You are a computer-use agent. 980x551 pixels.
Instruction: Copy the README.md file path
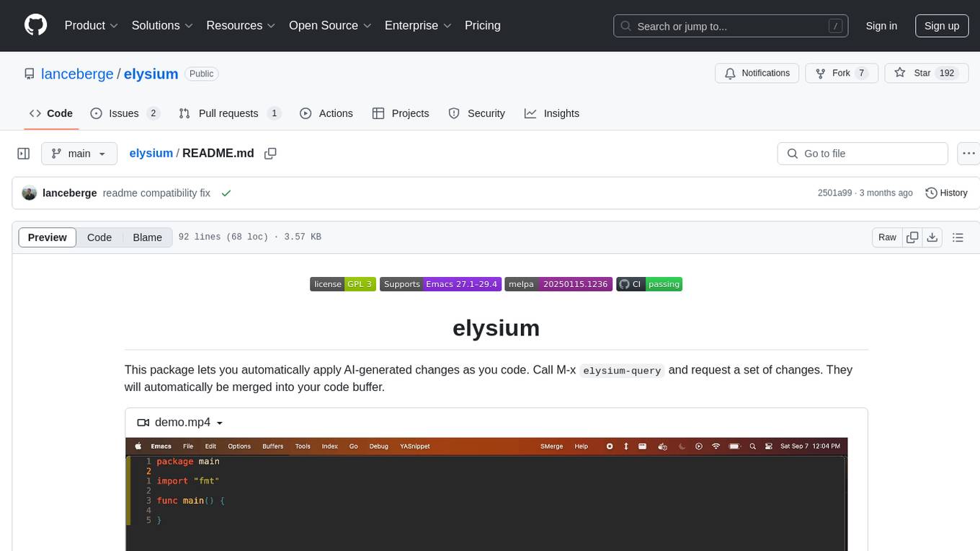tap(270, 154)
